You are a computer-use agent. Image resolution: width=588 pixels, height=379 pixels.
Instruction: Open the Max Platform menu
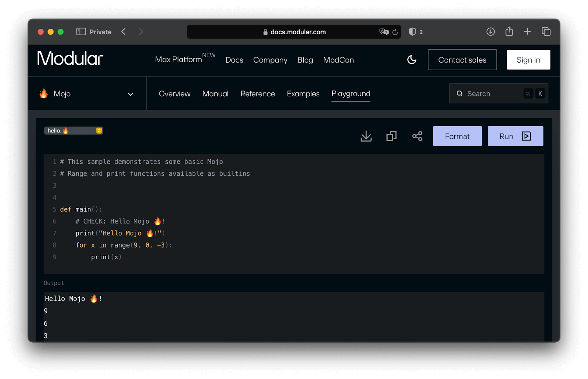click(x=178, y=60)
